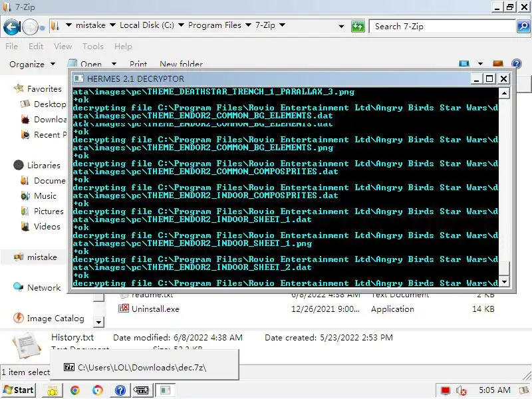This screenshot has height=399, width=532.
Task: Focus the Search 7-Zip field
Action: click(x=442, y=27)
